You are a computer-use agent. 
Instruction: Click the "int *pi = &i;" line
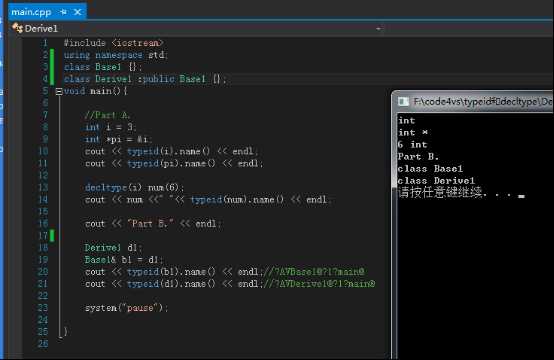pyautogui.click(x=118, y=140)
